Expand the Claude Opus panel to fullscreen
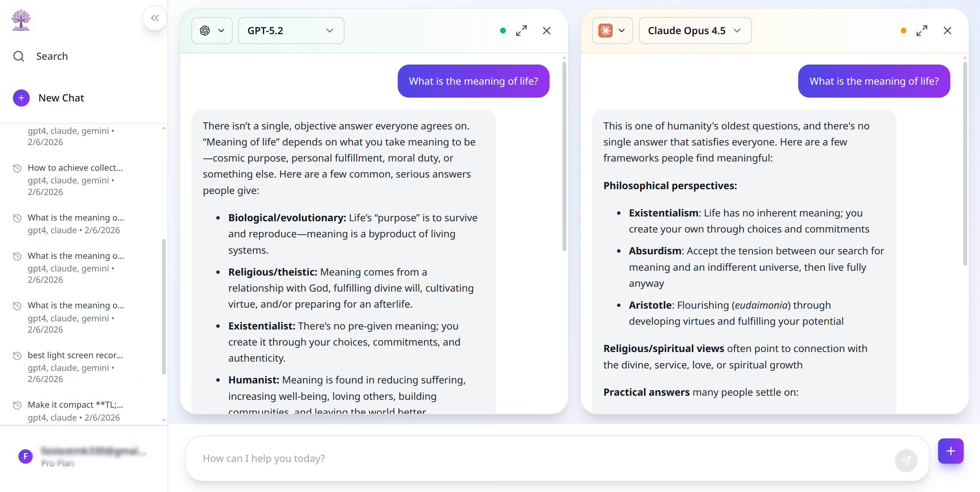Image resolution: width=980 pixels, height=492 pixels. pos(922,30)
